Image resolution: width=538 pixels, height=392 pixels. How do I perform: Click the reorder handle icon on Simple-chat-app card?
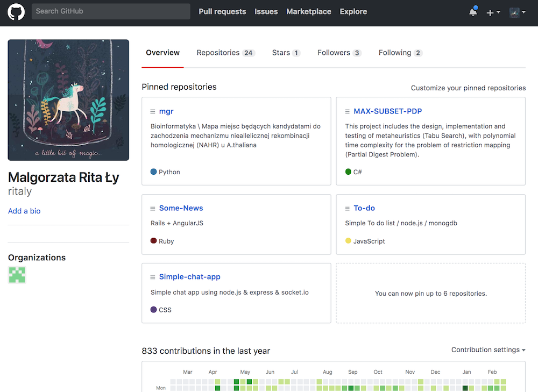153,277
